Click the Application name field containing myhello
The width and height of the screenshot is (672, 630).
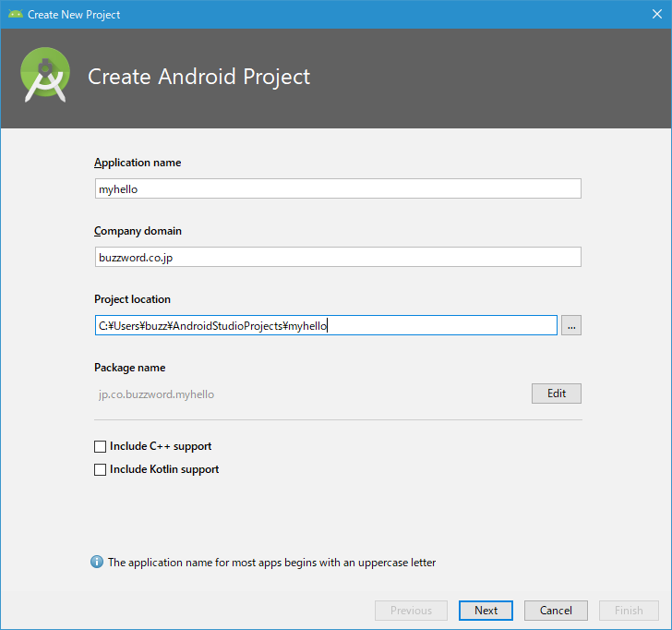click(338, 188)
